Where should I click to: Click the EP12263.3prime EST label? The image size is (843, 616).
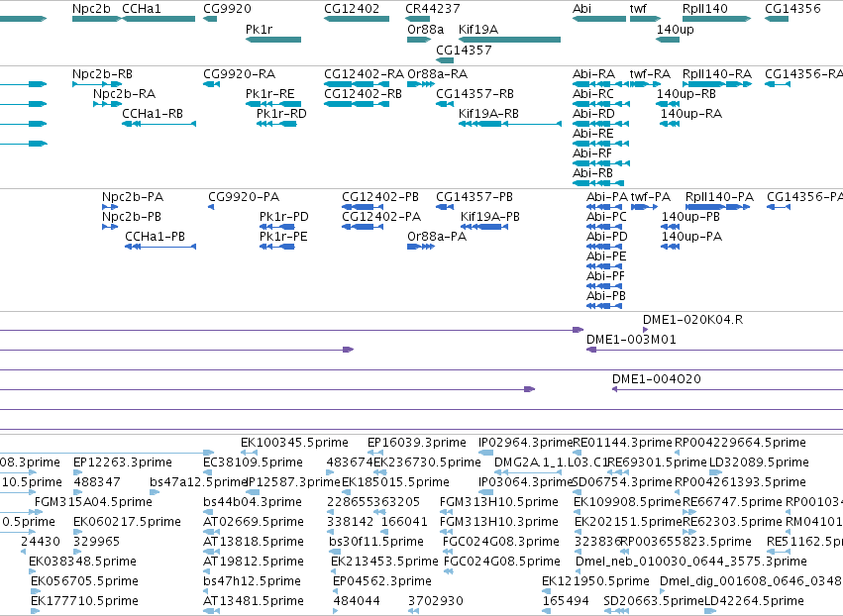[x=123, y=462]
